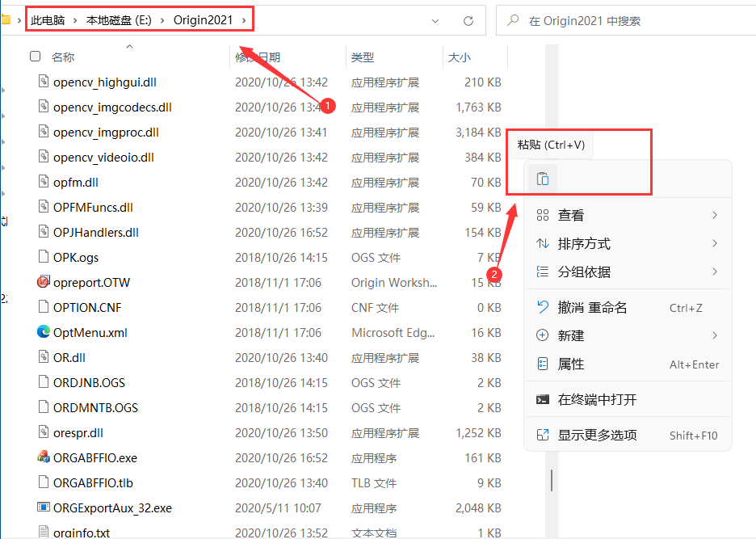Image resolution: width=756 pixels, height=539 pixels.
Task: Select the file name opencv_highgui.dll
Action: [x=105, y=82]
